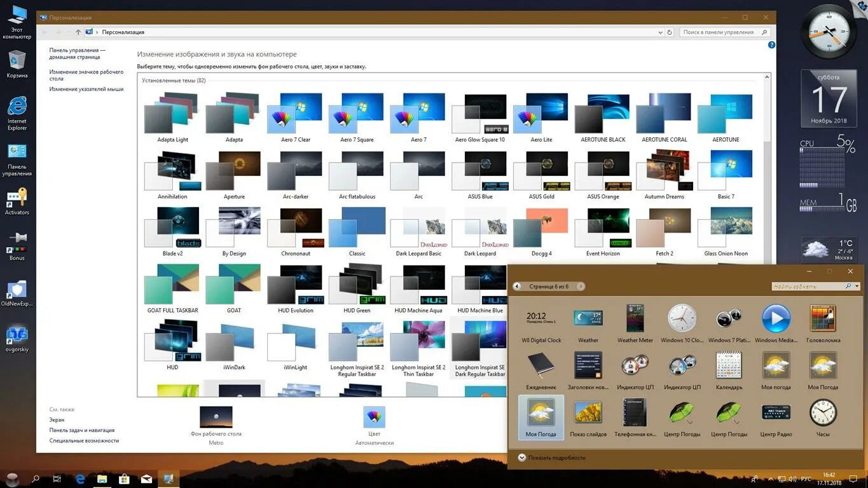Image resolution: width=868 pixels, height=488 pixels.
Task: Open the ovgorskiy desktop icon
Action: (17, 339)
